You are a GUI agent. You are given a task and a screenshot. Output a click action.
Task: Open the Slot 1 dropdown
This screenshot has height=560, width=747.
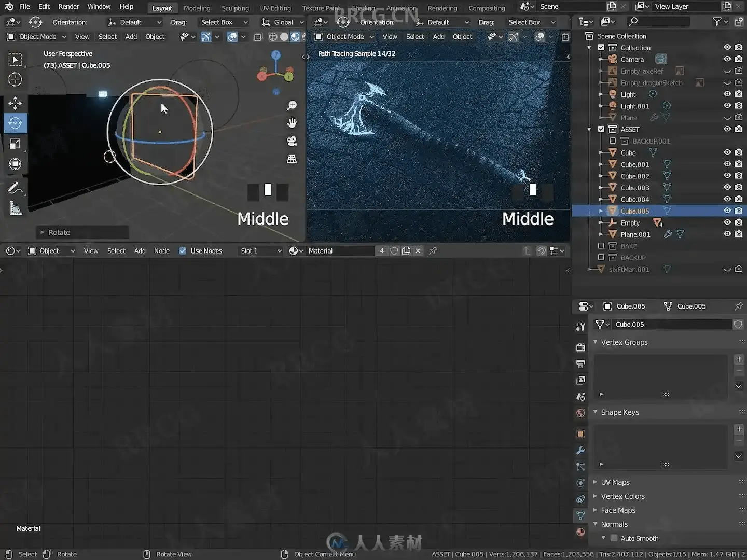260,251
